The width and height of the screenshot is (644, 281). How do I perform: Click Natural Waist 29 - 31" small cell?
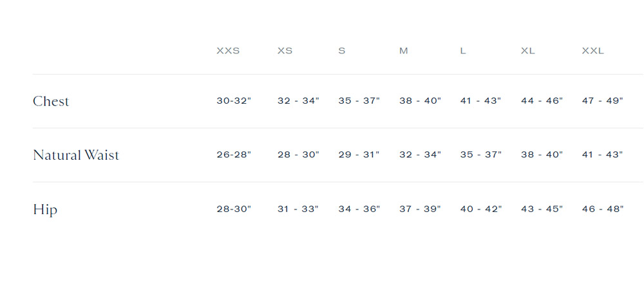click(x=359, y=155)
